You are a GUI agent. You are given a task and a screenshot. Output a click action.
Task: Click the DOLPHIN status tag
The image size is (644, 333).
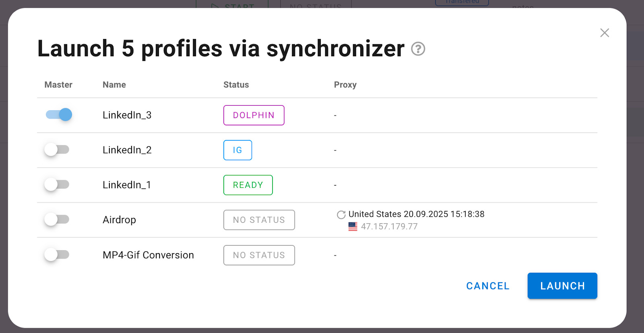254,115
